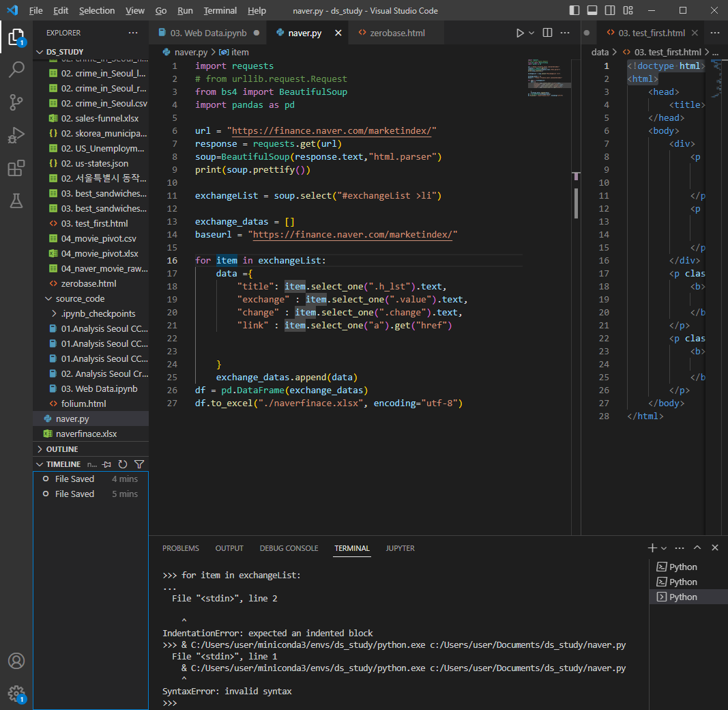Image resolution: width=728 pixels, height=710 pixels.
Task: Switch to the OUTPUT panel tab
Action: 229,548
